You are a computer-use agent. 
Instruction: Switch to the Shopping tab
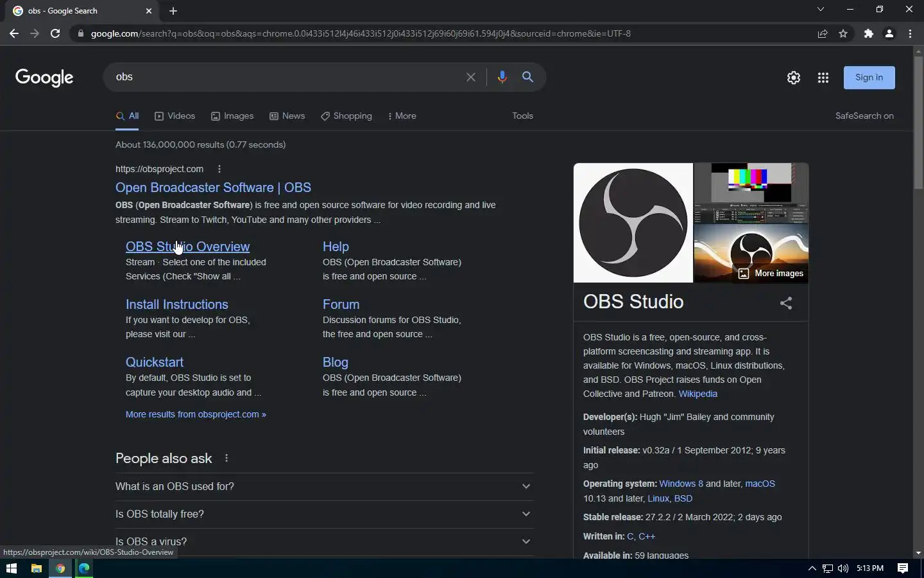346,116
